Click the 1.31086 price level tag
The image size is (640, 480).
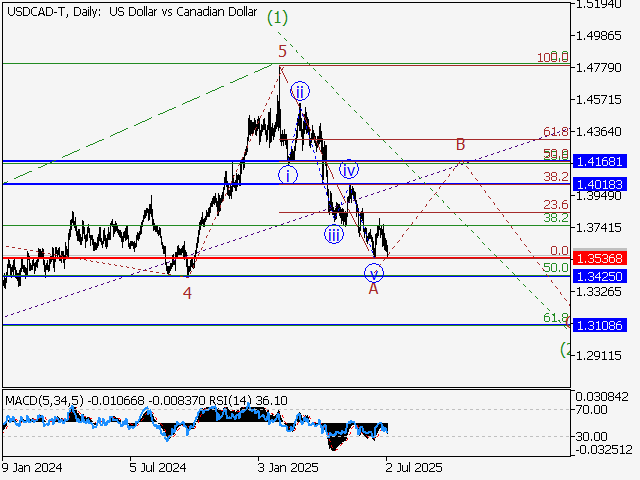point(600,325)
